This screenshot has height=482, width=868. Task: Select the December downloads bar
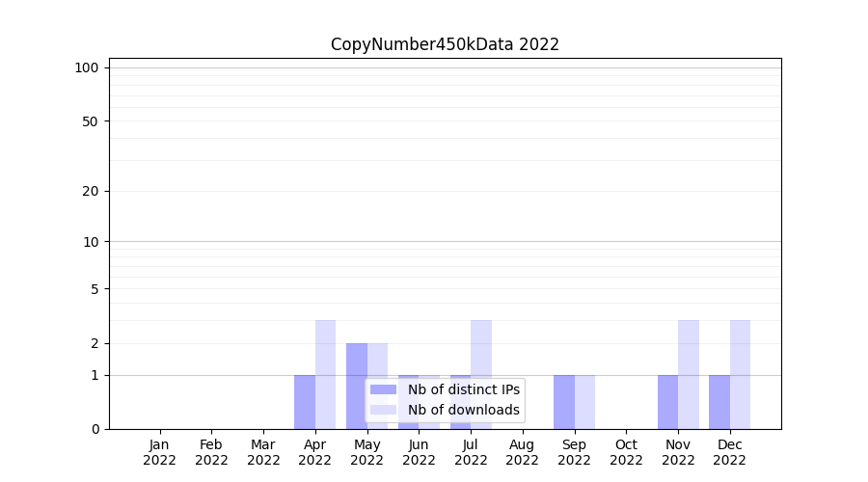(740, 374)
